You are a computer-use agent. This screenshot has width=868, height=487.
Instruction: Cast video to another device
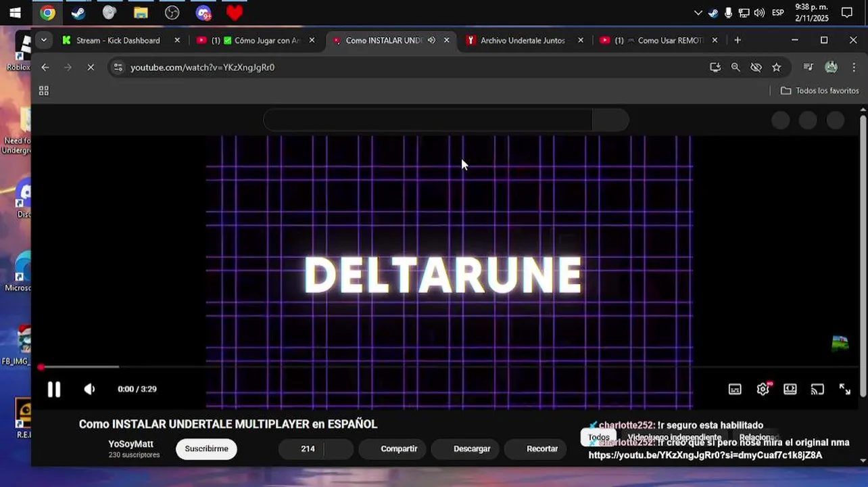click(817, 389)
